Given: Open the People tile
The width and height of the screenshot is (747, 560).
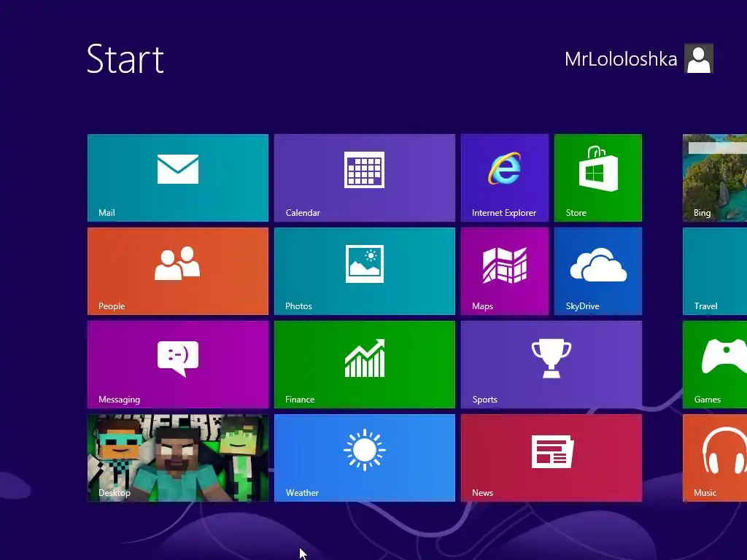Looking at the screenshot, I should point(178,271).
